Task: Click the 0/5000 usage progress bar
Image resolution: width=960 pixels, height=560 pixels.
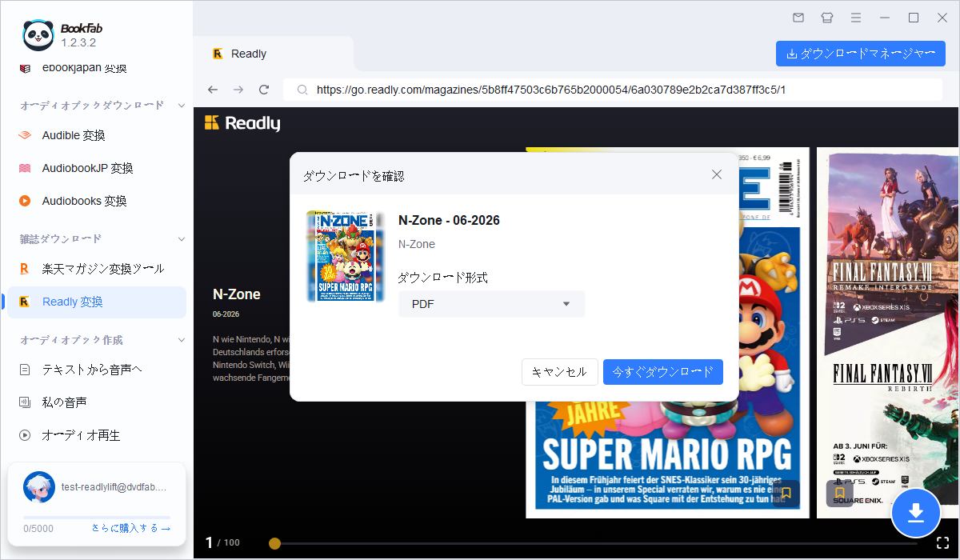Action: (x=97, y=517)
